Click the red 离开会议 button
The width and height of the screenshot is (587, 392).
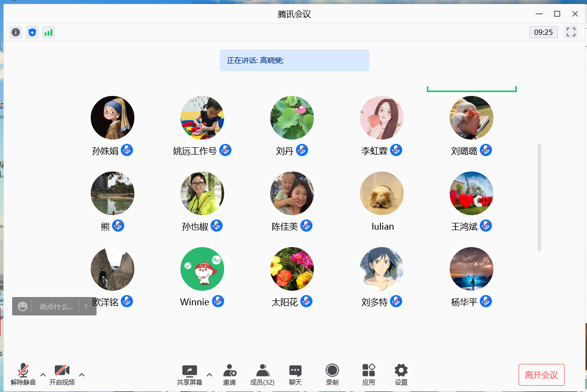pyautogui.click(x=541, y=375)
